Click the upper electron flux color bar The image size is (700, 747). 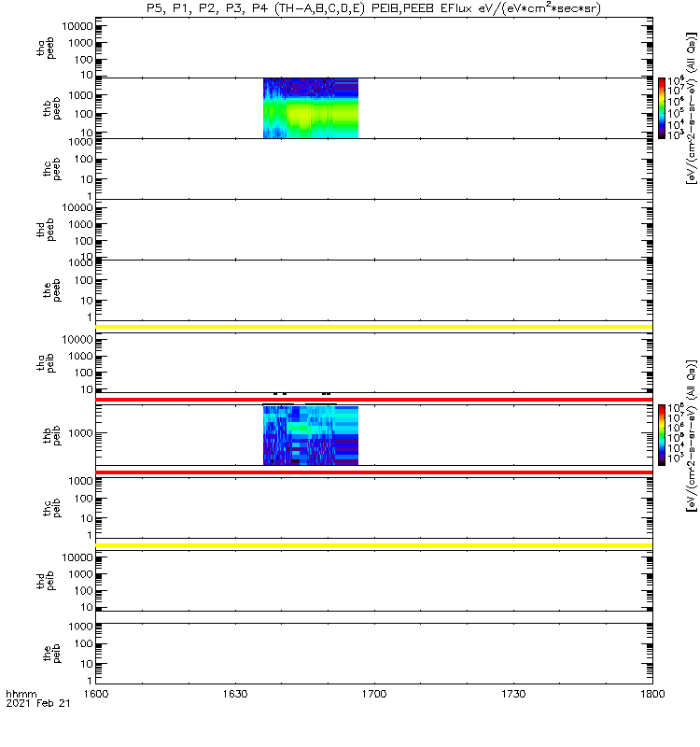click(x=662, y=108)
